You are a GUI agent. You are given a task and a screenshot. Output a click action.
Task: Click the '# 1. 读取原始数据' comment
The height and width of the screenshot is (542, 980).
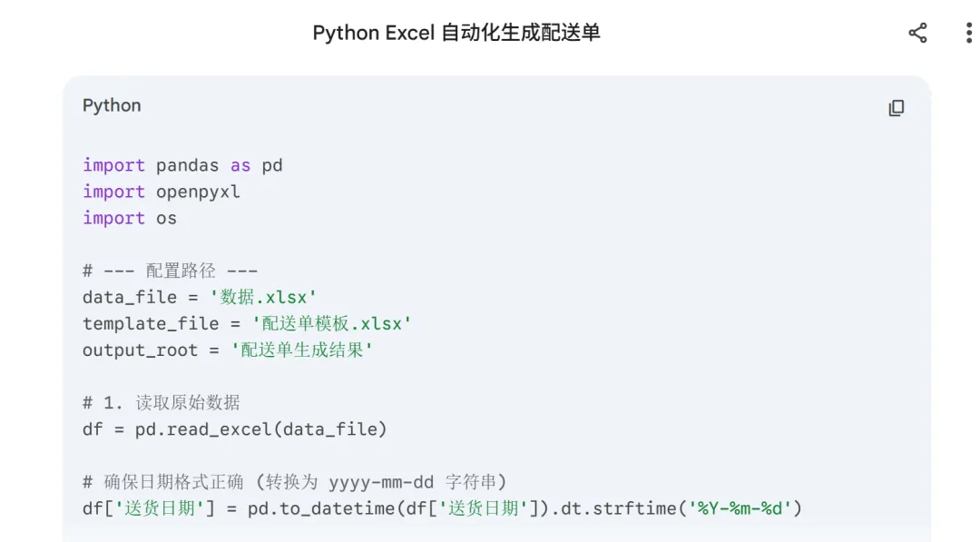click(161, 402)
